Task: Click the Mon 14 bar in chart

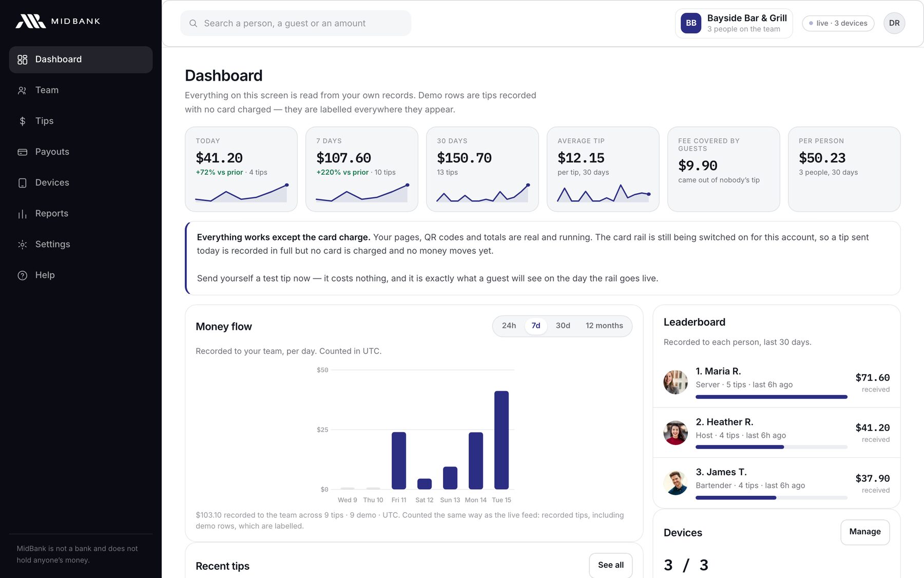Action: [476, 460]
